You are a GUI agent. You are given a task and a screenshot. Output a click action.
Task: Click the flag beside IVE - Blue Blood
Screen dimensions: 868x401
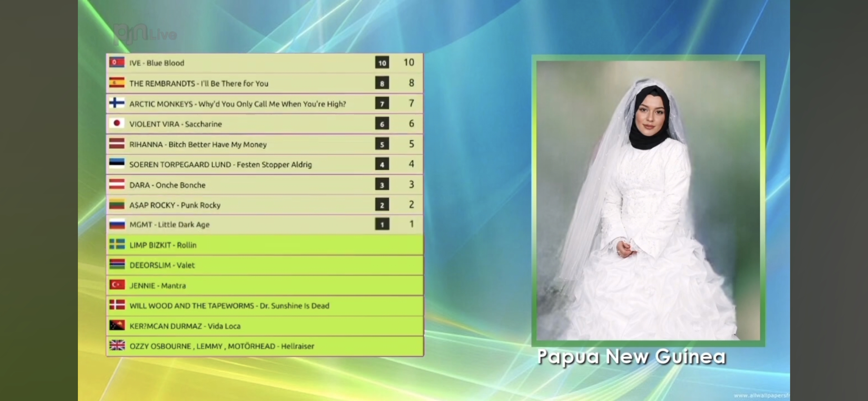click(117, 62)
